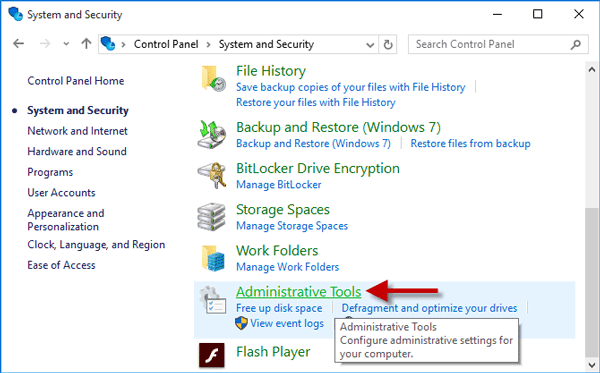This screenshot has height=373, width=600.
Task: Click the Search Control Panel field
Action: click(x=498, y=45)
